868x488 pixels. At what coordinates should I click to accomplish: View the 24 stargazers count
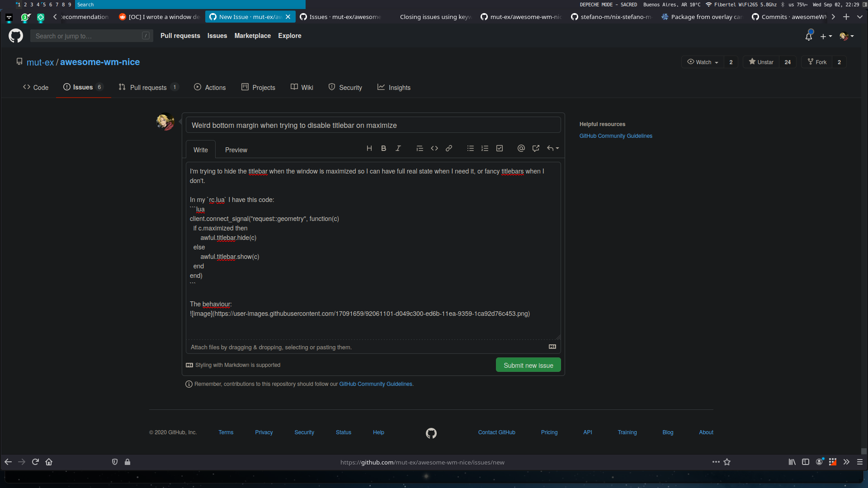coord(788,62)
